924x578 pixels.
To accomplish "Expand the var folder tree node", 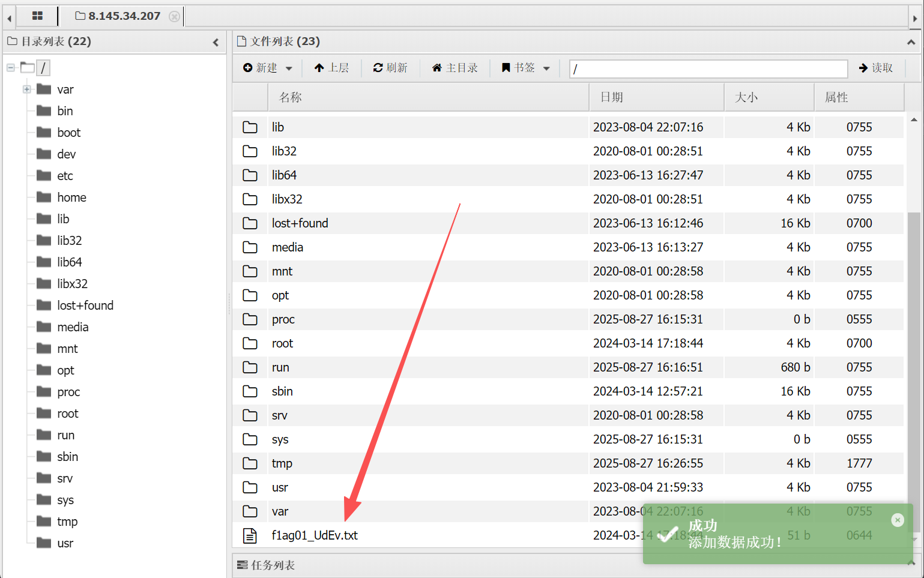I will click(27, 89).
